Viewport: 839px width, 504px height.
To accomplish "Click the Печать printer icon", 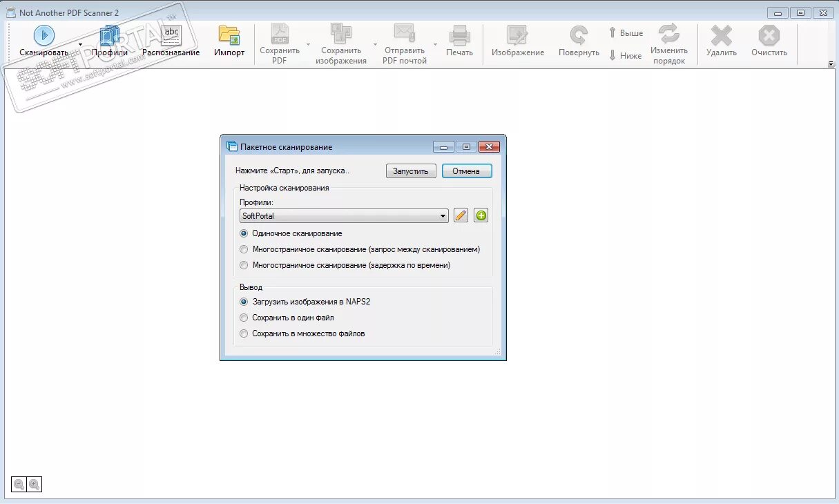I will 459,36.
